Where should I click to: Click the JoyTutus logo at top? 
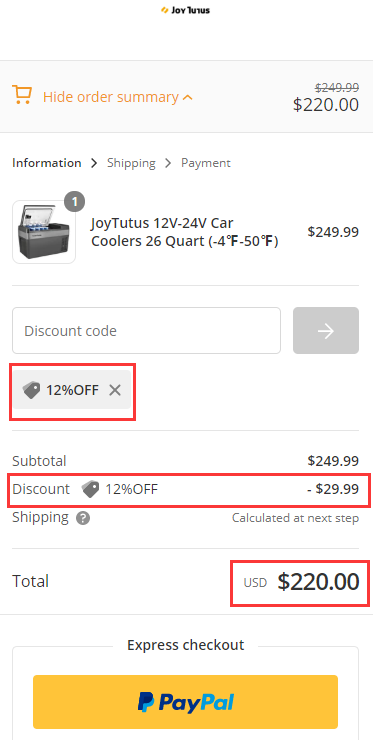pyautogui.click(x=186, y=10)
